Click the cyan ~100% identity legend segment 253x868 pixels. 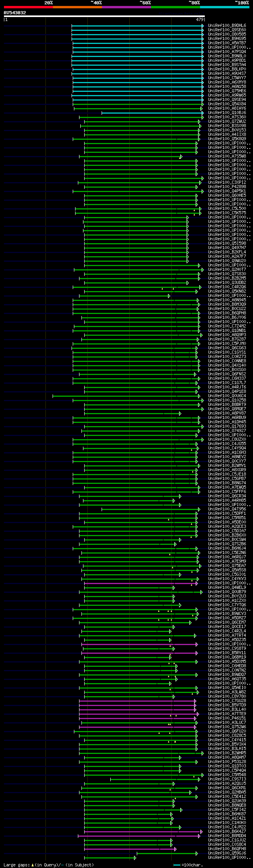225,7
